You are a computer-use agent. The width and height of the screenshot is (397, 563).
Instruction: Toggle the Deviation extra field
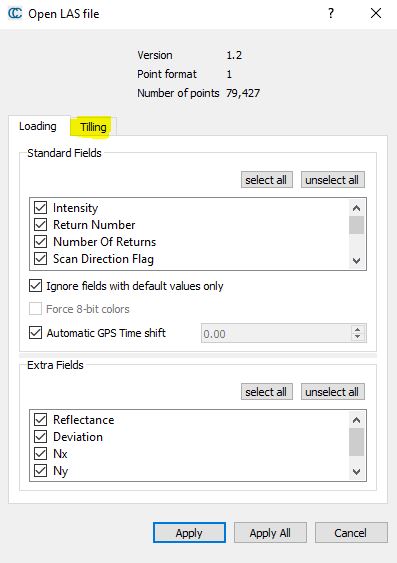(x=41, y=437)
